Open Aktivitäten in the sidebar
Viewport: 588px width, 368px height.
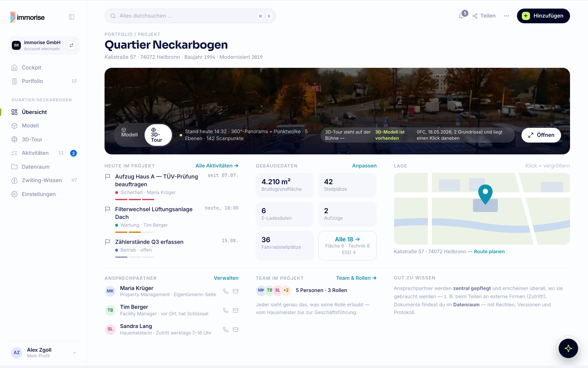coord(44,153)
